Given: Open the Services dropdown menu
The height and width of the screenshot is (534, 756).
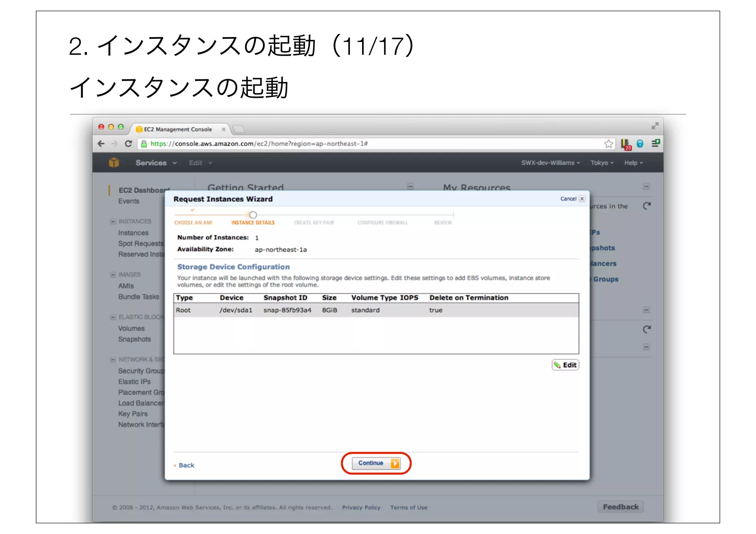Looking at the screenshot, I should (x=155, y=163).
